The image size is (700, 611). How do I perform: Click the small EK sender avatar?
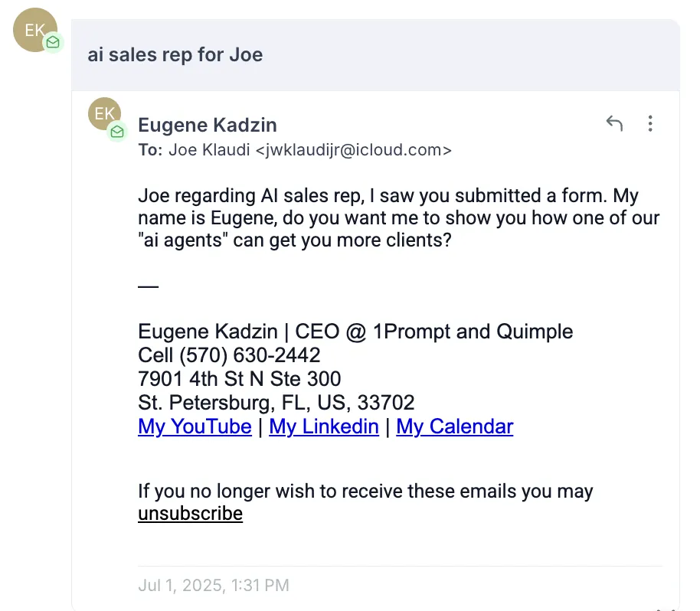point(104,114)
